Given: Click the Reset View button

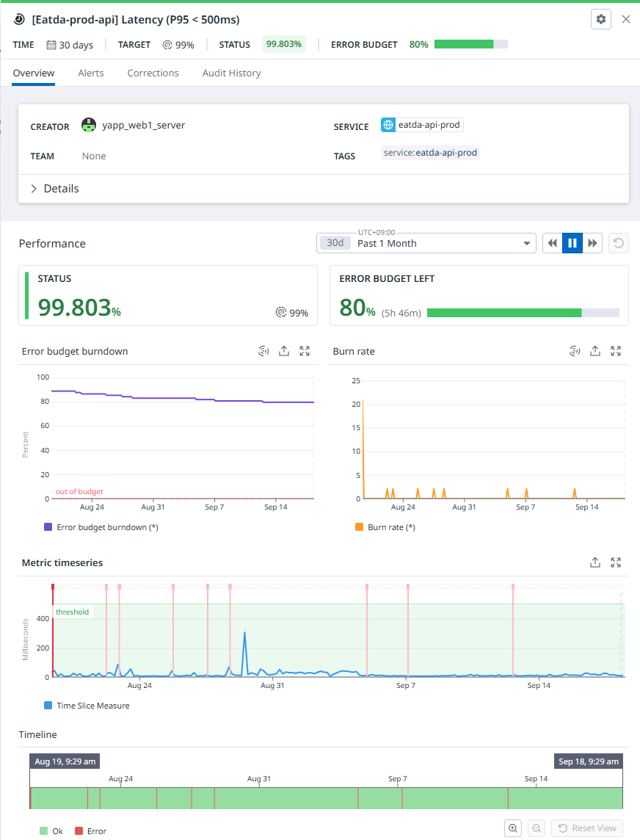Looking at the screenshot, I should click(587, 828).
